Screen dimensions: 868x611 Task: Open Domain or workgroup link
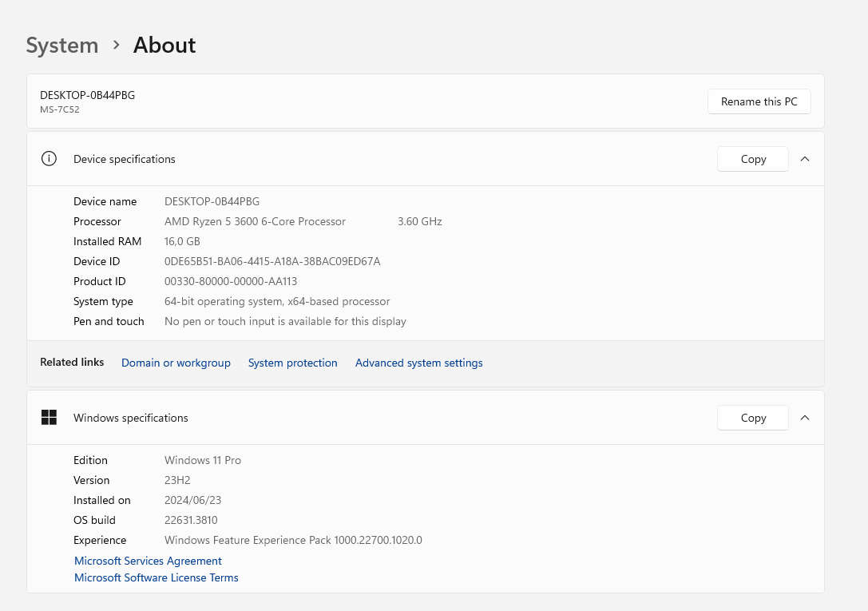tap(176, 363)
